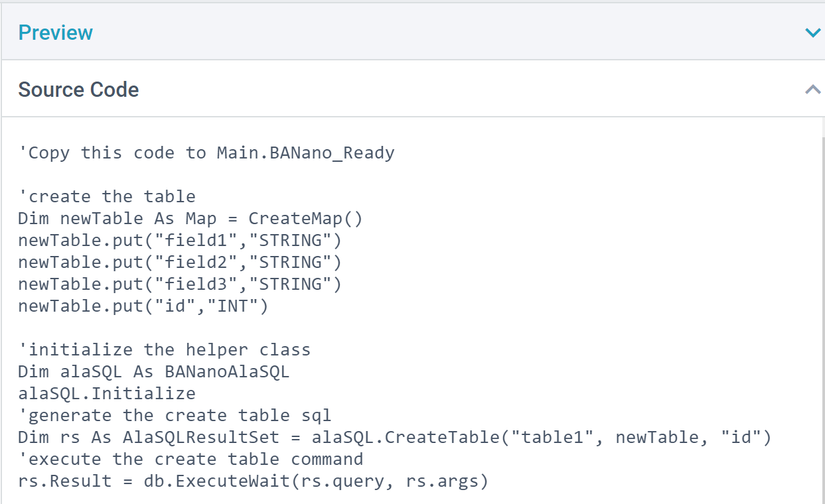This screenshot has height=504, width=825.
Task: Click the Preview section title
Action: click(56, 32)
